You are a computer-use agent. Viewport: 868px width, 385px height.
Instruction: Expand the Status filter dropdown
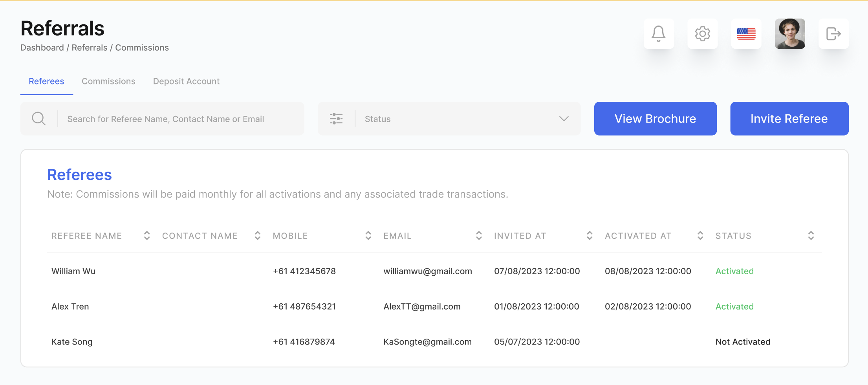449,119
